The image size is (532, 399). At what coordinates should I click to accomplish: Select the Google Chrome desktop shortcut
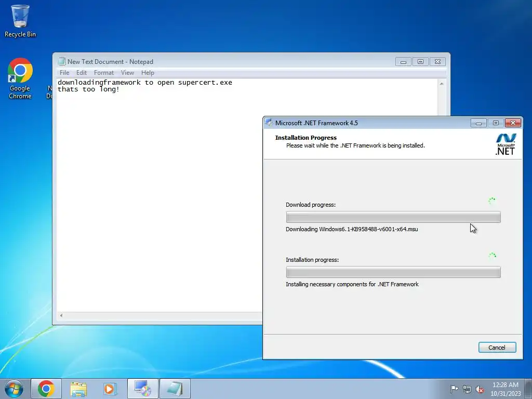coord(20,78)
